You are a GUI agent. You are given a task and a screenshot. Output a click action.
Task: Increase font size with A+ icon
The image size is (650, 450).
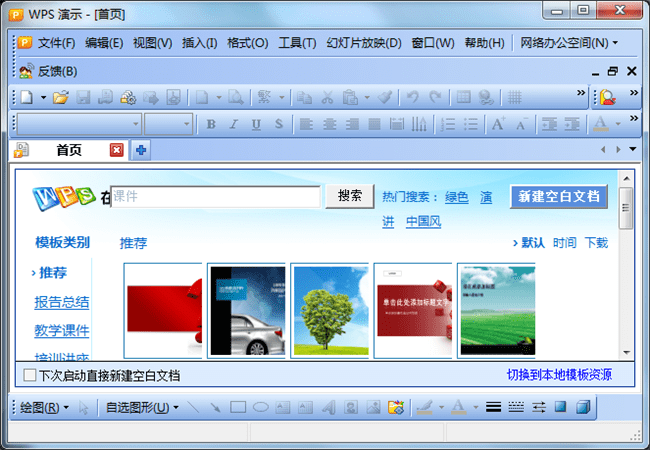[498, 124]
